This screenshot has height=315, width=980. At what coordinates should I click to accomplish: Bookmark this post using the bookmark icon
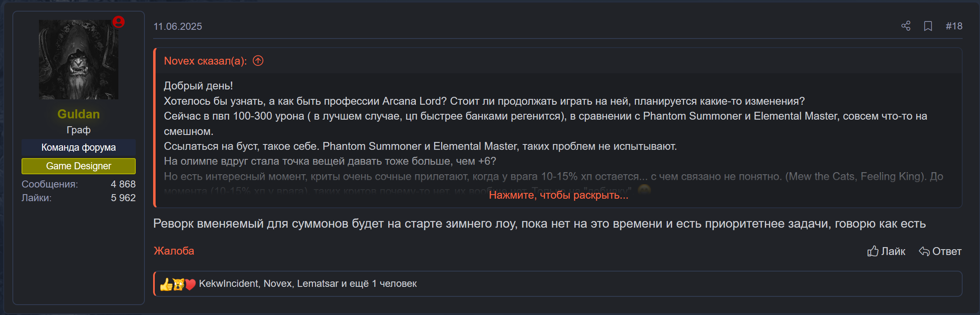(927, 26)
